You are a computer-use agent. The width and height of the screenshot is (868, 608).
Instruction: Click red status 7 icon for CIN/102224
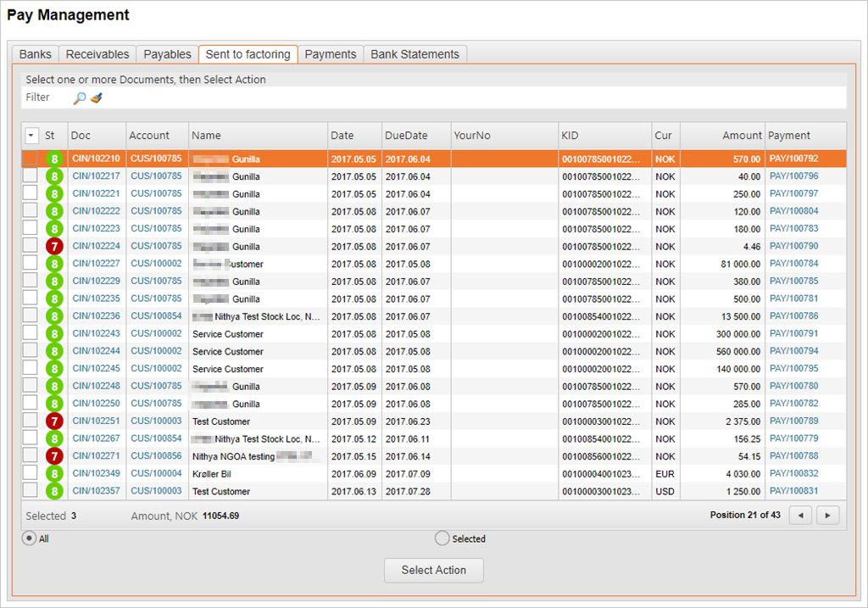click(54, 247)
